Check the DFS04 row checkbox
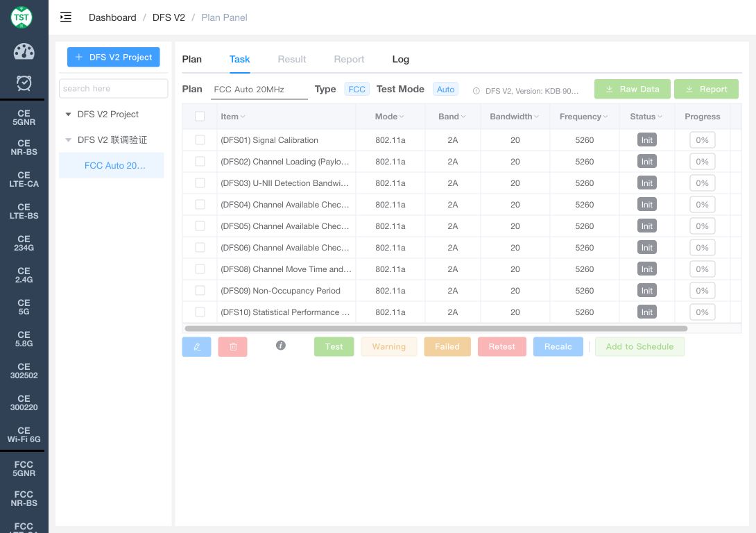The width and height of the screenshot is (756, 533). pos(200,205)
